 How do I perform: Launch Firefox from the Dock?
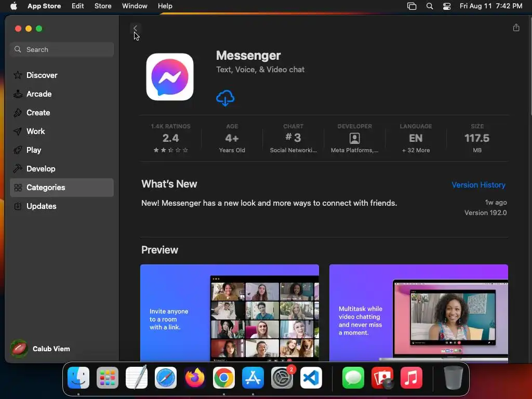tap(195, 378)
